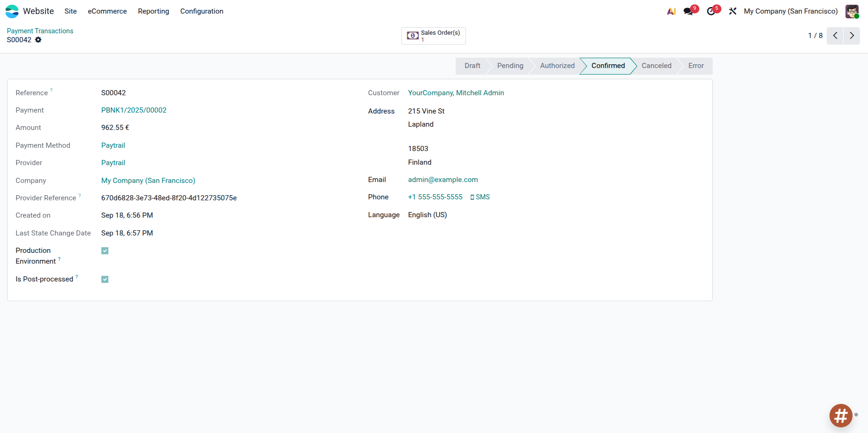Open the Configuration menu
The width and height of the screenshot is (868, 433).
(x=202, y=11)
